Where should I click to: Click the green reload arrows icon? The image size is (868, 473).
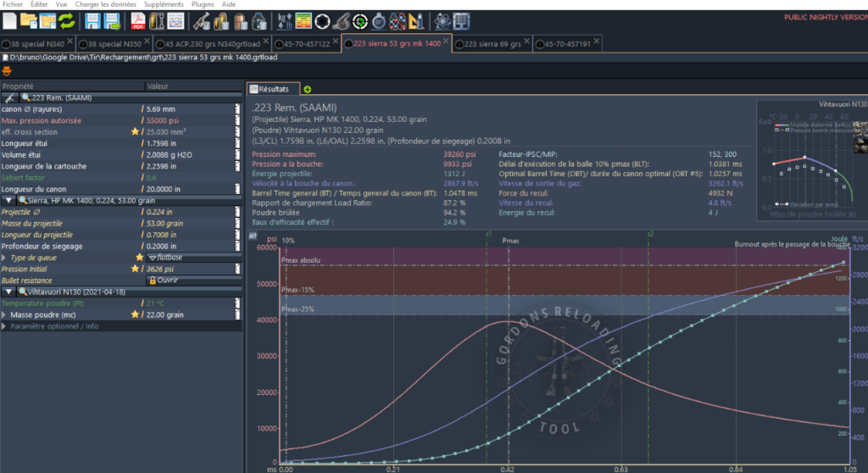click(66, 20)
